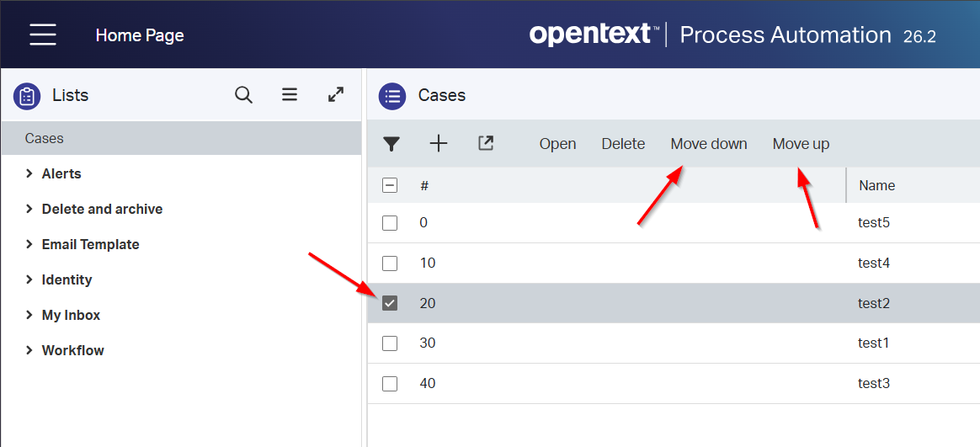Click the Identity label
The image size is (980, 447).
67,279
